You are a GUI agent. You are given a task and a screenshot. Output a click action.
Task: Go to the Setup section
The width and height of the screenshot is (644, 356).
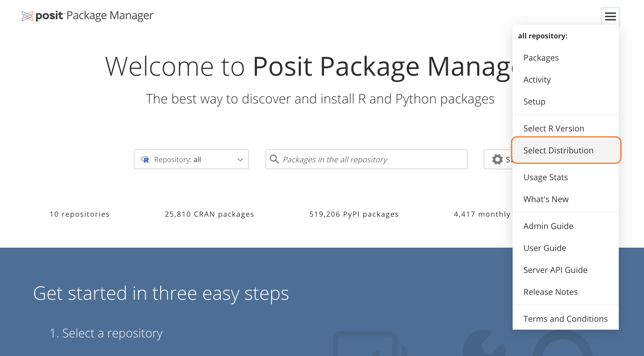click(534, 101)
